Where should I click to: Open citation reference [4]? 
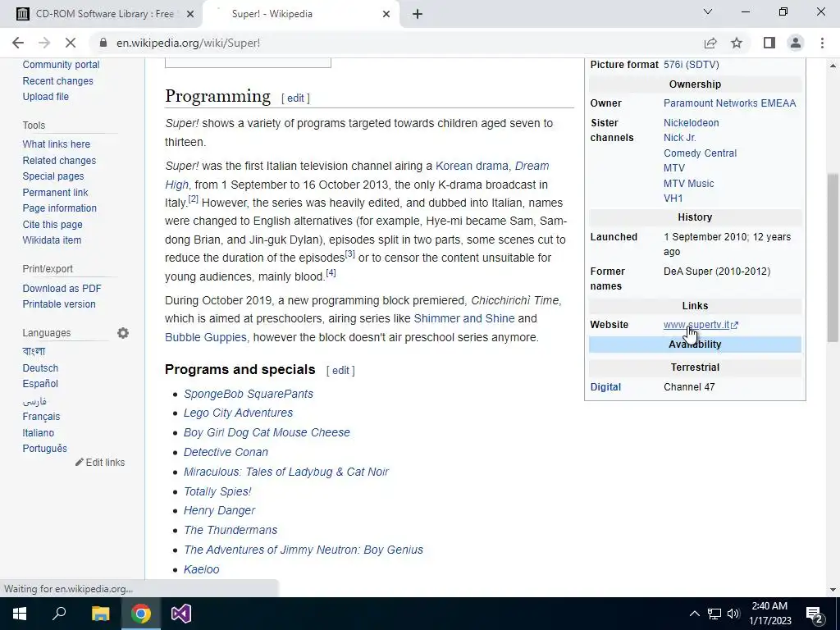pos(331,272)
